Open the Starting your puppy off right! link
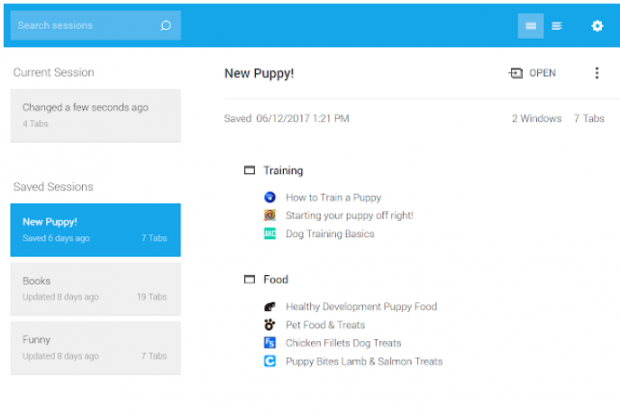This screenshot has width=620, height=414. point(350,215)
